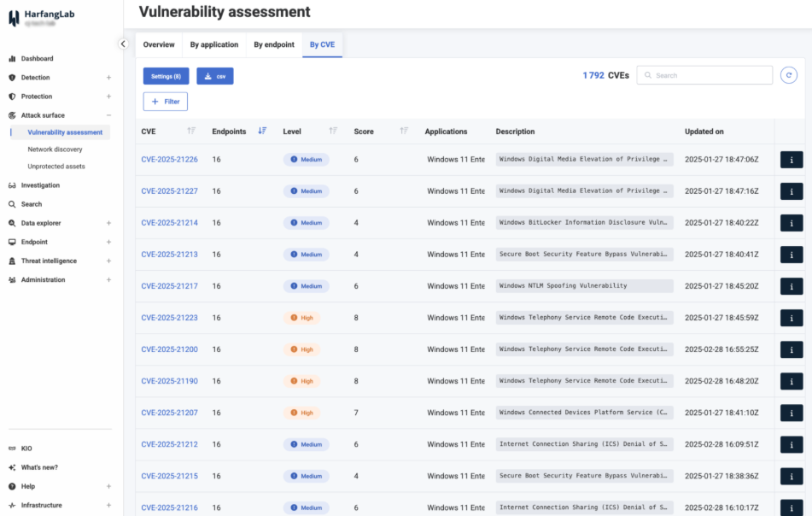Open info details for CVE-2025-21226 row
This screenshot has width=812, height=516.
[792, 160]
